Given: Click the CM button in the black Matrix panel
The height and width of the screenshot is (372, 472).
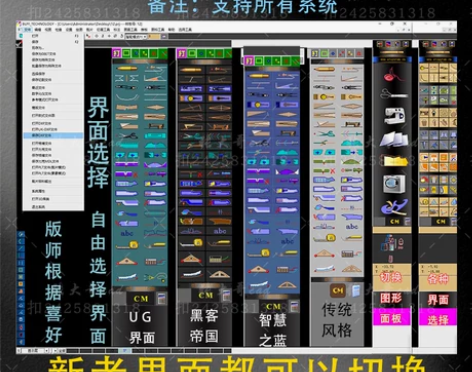Looking at the screenshot, I should click(x=205, y=295).
